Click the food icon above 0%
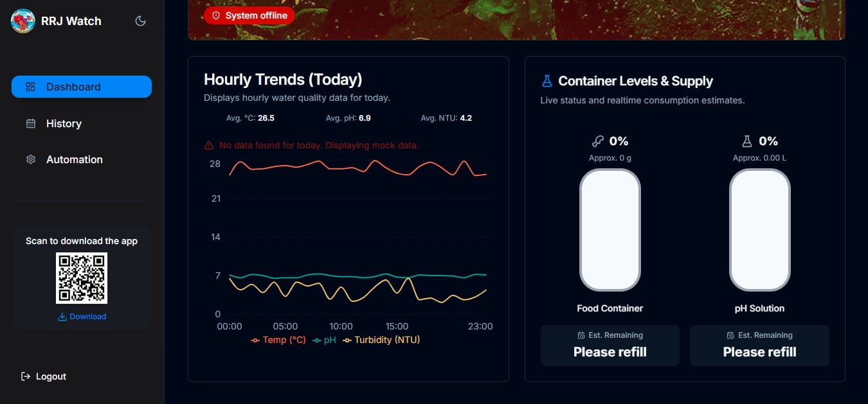 [x=597, y=141]
